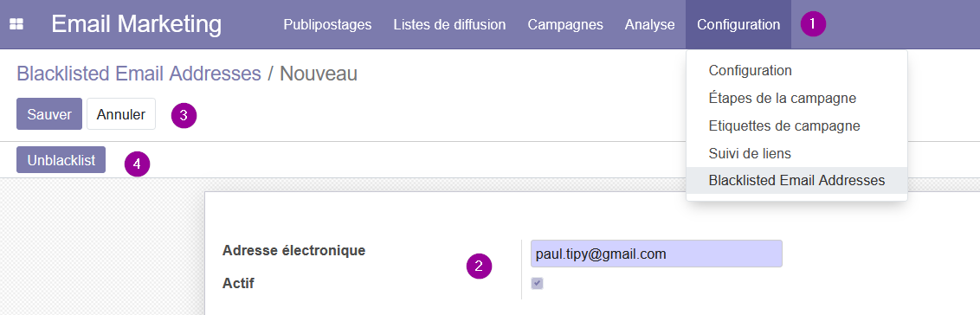Click purple annotation marker number 4
Image resolution: width=980 pixels, height=315 pixels.
point(137,164)
